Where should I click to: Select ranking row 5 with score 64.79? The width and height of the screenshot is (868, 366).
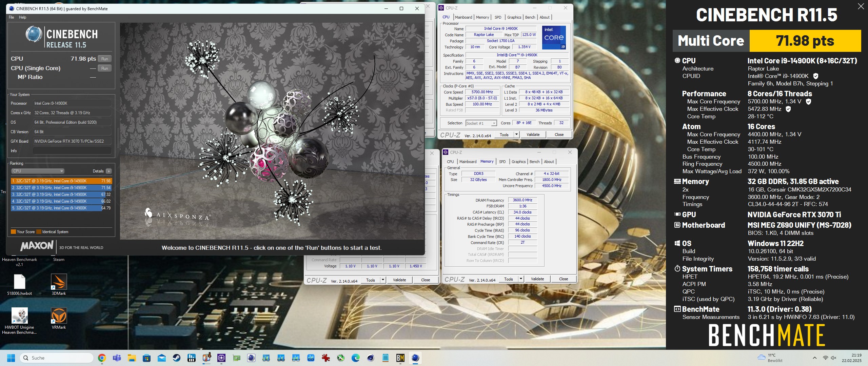click(x=61, y=208)
